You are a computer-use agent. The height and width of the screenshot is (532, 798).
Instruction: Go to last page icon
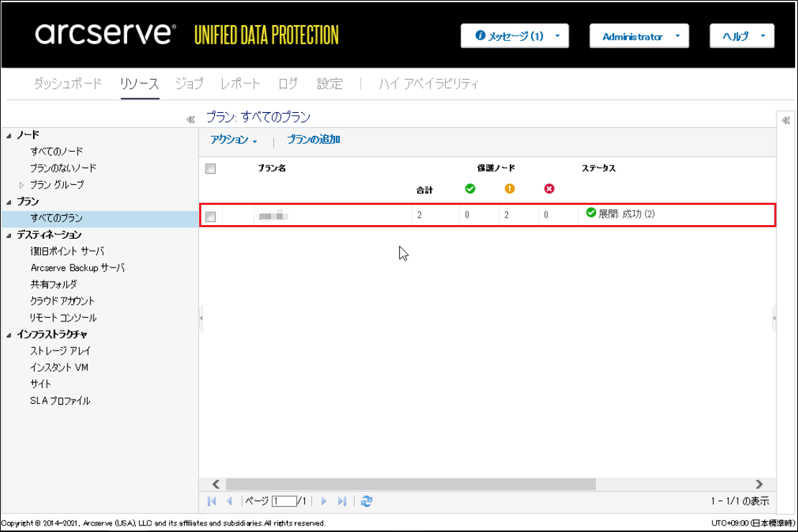342,501
